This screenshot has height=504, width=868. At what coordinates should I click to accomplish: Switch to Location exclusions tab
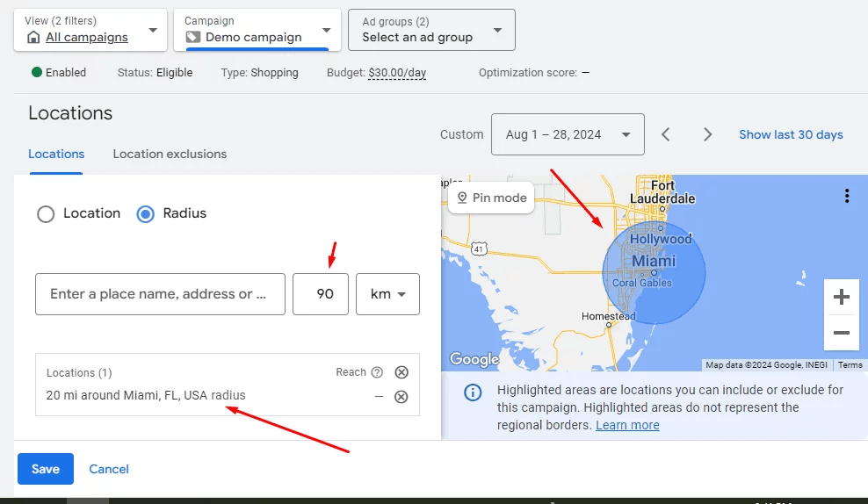[x=170, y=154]
